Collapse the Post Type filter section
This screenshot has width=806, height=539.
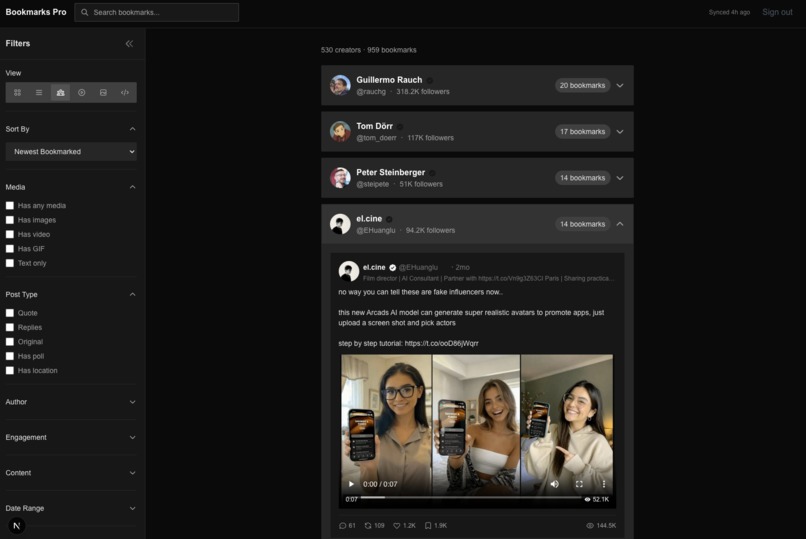point(133,294)
